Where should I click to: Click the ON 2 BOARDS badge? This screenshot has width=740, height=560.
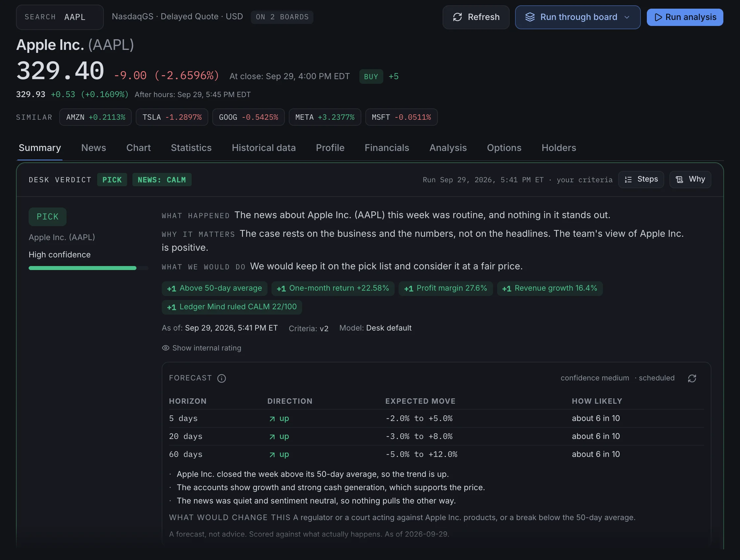pos(282,17)
